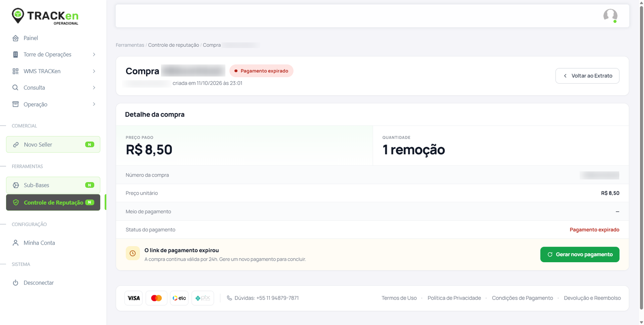The height and width of the screenshot is (325, 644).
Task: Click the Consulta magnifier icon
Action: tap(15, 88)
